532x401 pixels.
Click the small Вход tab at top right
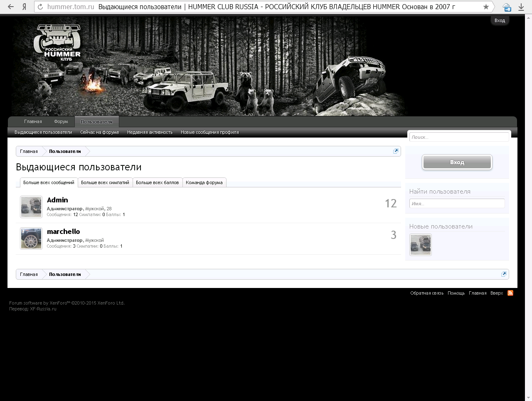point(500,20)
